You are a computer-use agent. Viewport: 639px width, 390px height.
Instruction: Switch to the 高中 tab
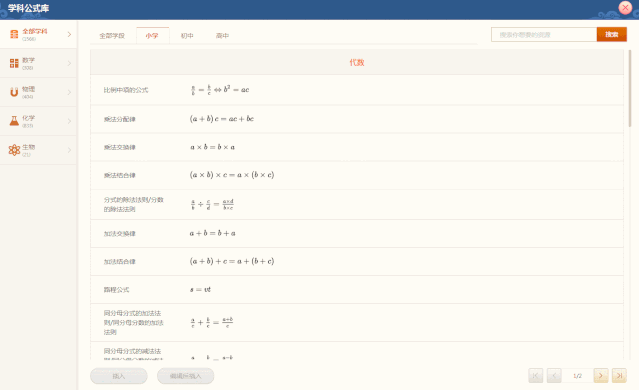(x=222, y=36)
